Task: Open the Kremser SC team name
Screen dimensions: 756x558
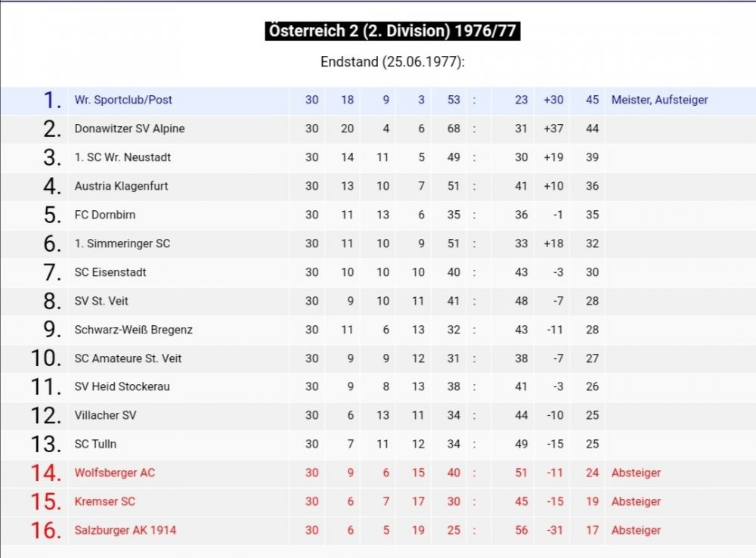Action: pyautogui.click(x=104, y=501)
